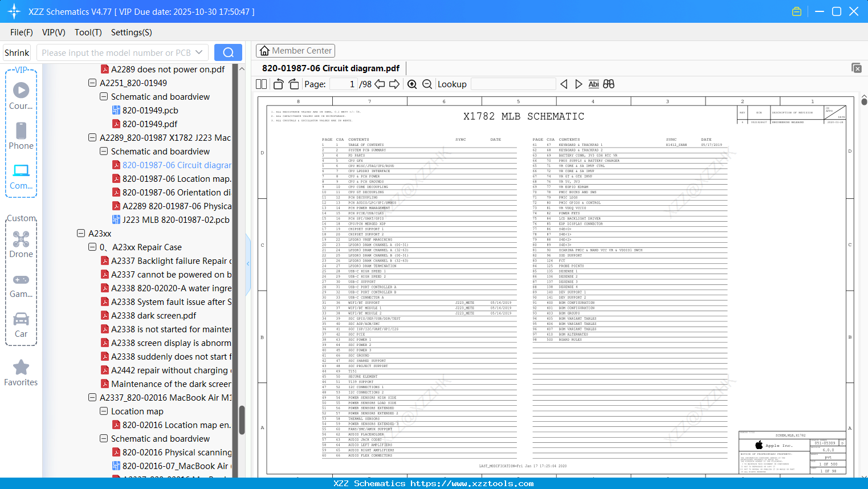Select the 820-01987-06 Circuit diagram.pdf tab
The width and height of the screenshot is (868, 489).
(331, 68)
